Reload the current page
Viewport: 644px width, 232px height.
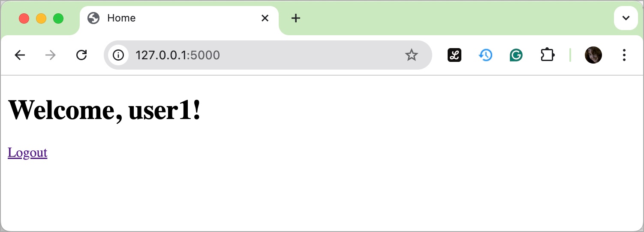coord(81,55)
